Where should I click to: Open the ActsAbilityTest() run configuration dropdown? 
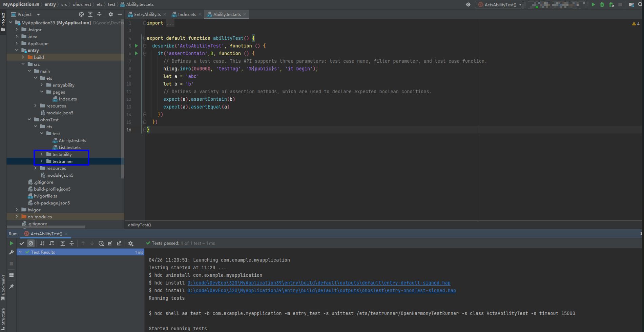coord(500,5)
